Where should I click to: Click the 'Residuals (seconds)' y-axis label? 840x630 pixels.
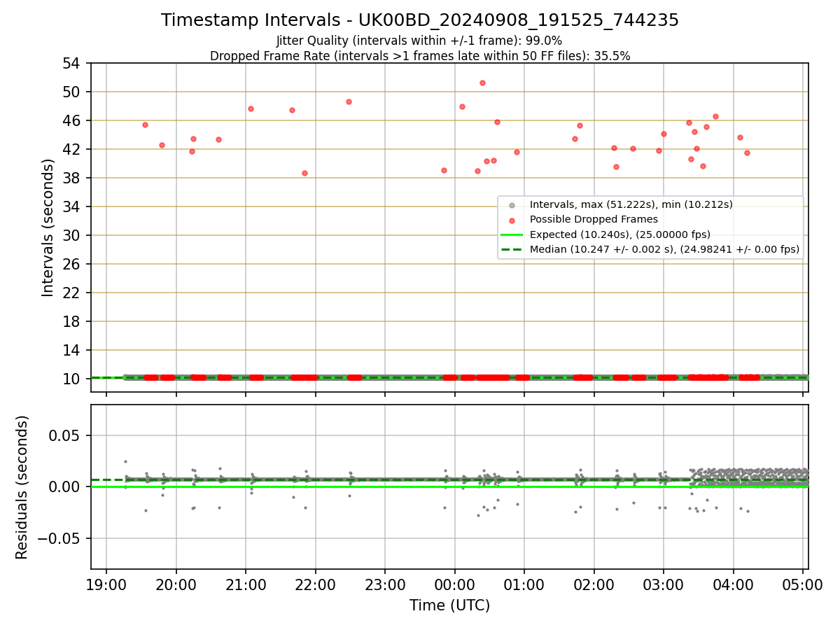(x=22, y=487)
